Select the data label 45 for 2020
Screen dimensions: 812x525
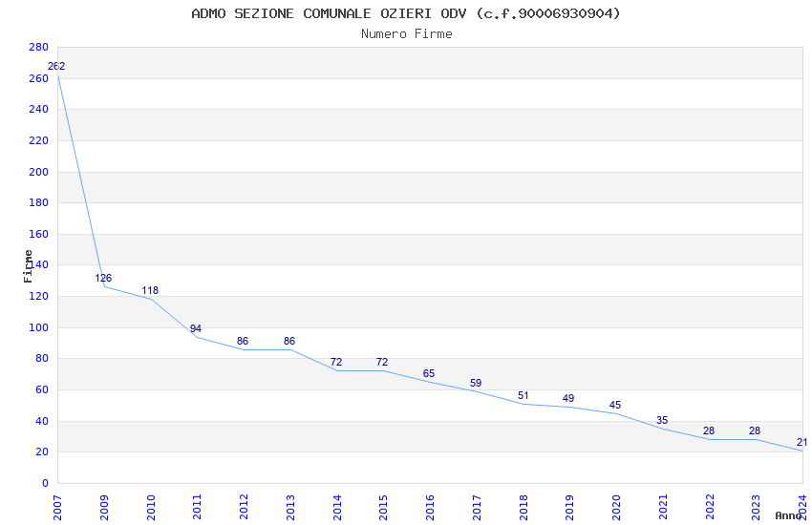(x=614, y=406)
